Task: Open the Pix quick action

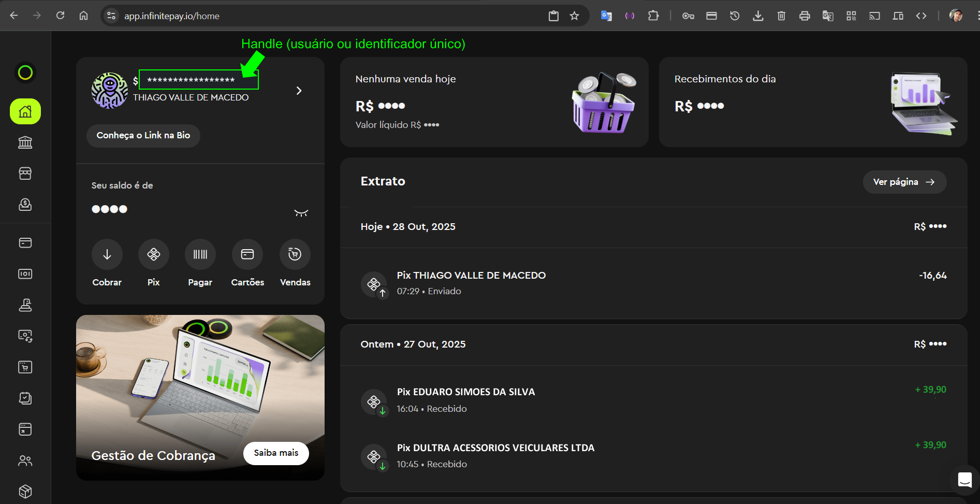Action: (x=154, y=254)
